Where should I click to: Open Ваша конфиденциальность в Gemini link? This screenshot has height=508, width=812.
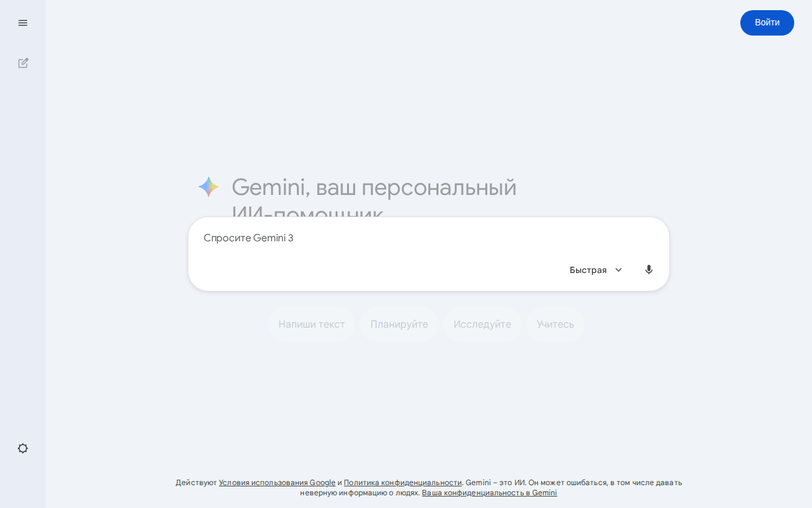pyautogui.click(x=489, y=493)
